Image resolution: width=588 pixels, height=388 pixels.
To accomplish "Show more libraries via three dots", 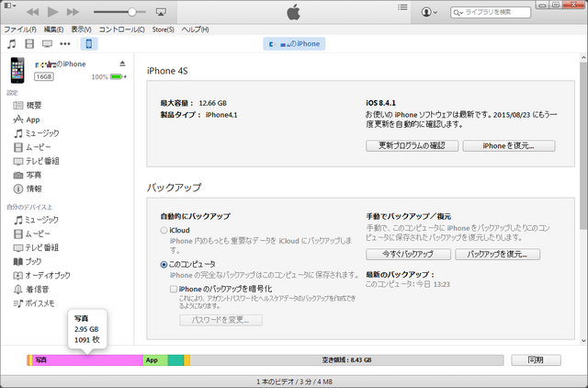I will pyautogui.click(x=65, y=44).
